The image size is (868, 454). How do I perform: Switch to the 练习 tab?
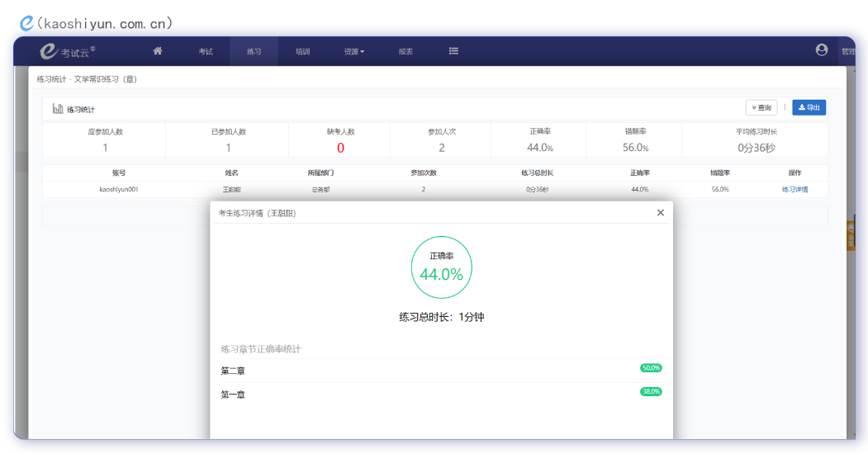coord(254,52)
